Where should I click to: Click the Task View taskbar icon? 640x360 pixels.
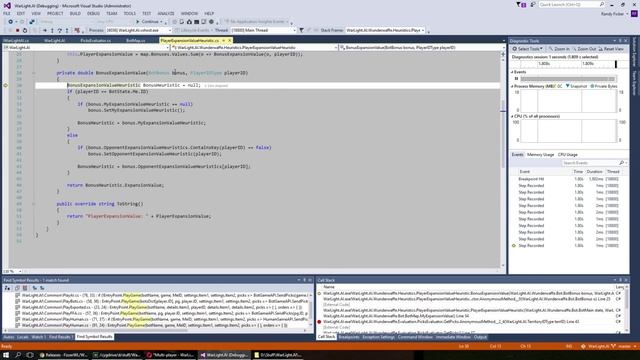coord(29,355)
